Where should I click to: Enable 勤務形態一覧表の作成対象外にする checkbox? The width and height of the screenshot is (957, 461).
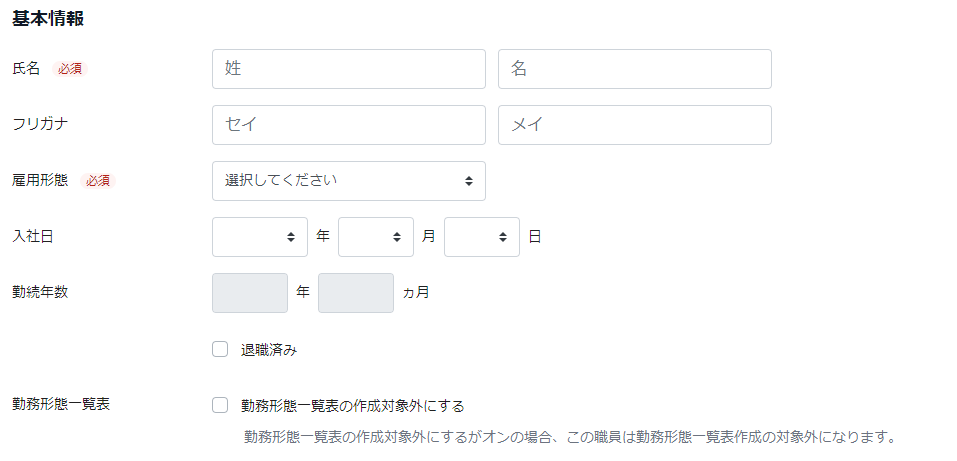[220, 405]
